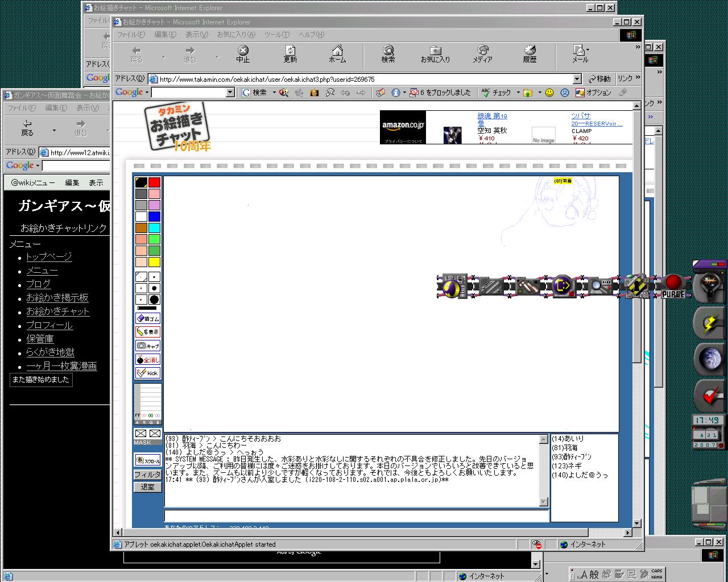Open the ツール(T) menu
The image size is (728, 582).
[277, 35]
